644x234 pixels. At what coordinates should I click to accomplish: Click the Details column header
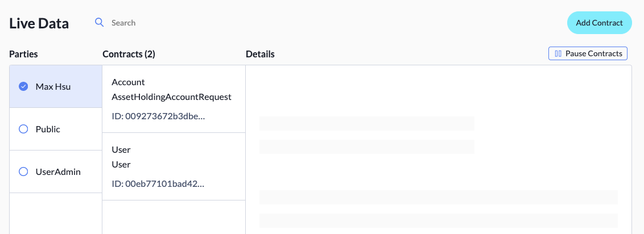[x=260, y=54]
